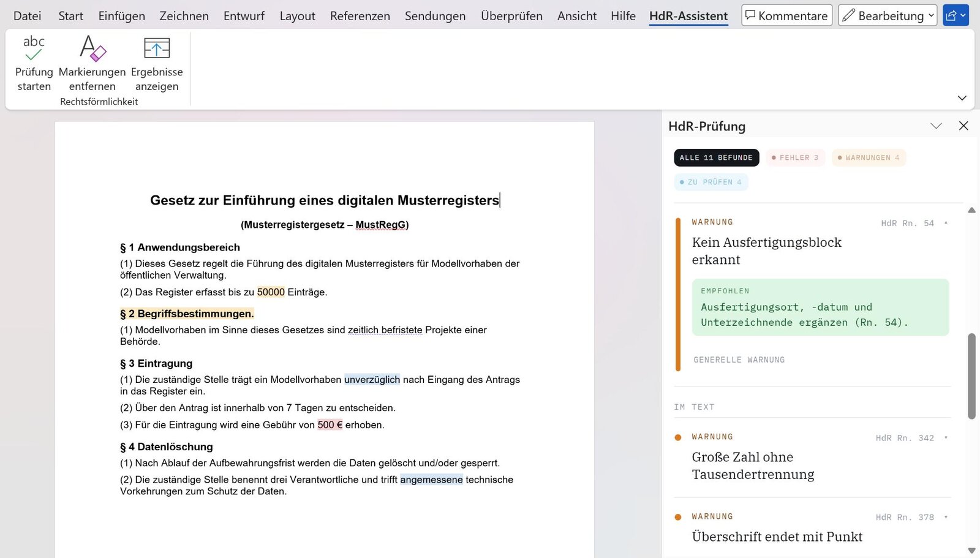The height and width of the screenshot is (558, 980).
Task: Click the green Empfohlen recommendation box
Action: [820, 307]
